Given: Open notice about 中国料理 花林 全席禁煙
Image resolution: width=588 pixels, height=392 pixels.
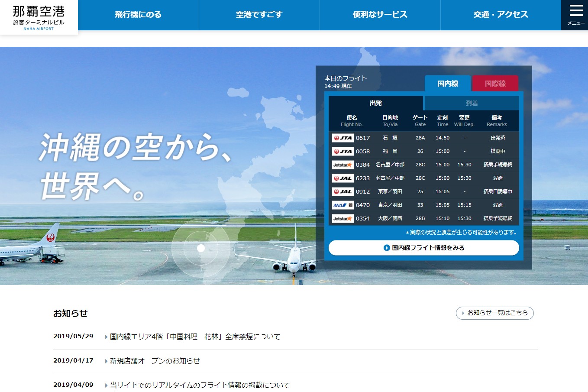Looking at the screenshot, I should (195, 337).
